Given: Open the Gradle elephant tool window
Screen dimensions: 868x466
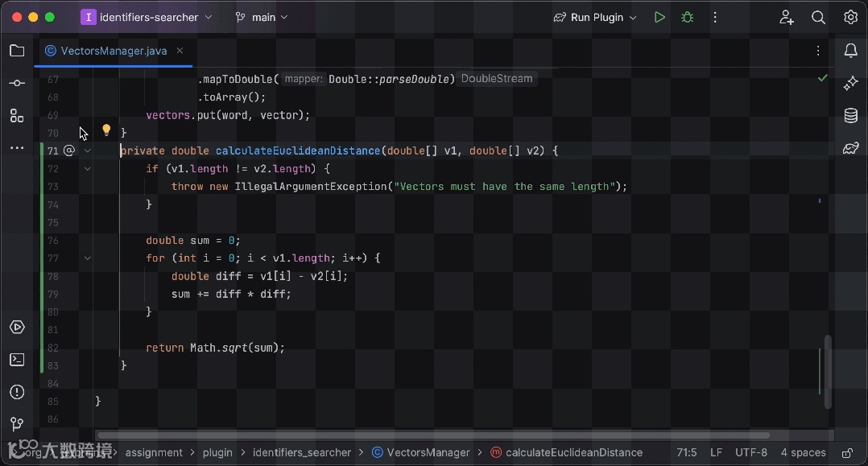Looking at the screenshot, I should click(x=851, y=148).
